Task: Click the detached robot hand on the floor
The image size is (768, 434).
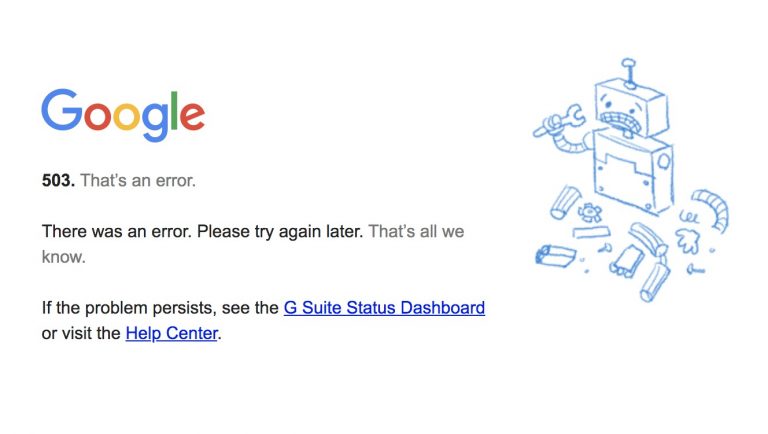Action: (686, 240)
